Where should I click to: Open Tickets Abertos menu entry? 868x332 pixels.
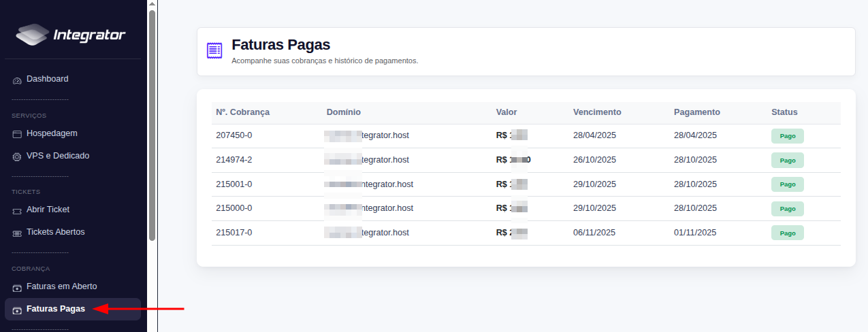tap(55, 232)
